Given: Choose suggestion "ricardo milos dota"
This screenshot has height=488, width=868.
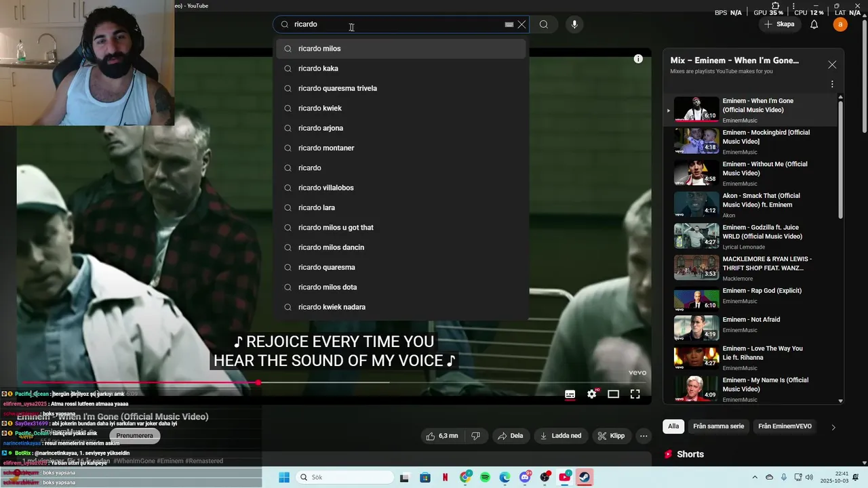Looking at the screenshot, I should point(401,287).
